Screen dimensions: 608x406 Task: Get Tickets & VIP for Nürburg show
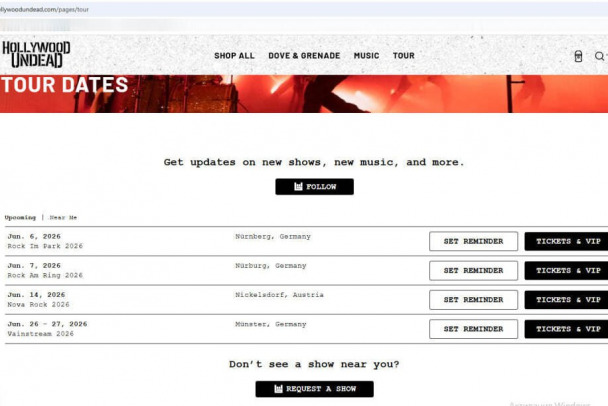tap(567, 270)
